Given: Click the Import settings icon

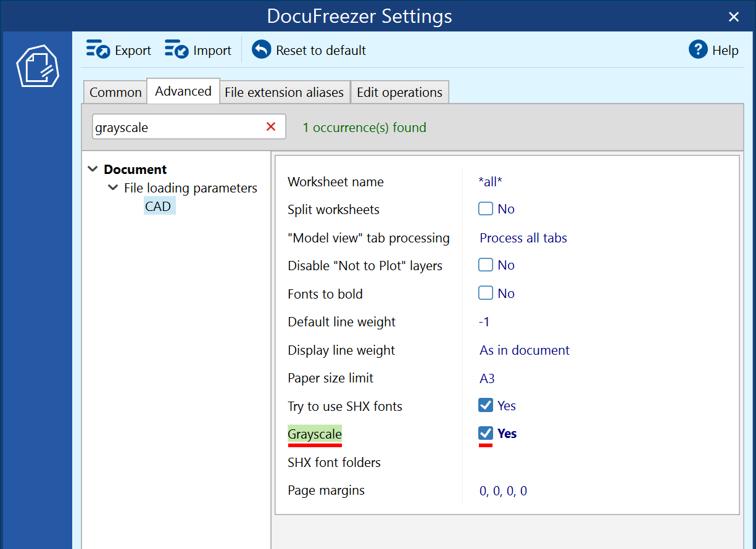Looking at the screenshot, I should pos(177,49).
